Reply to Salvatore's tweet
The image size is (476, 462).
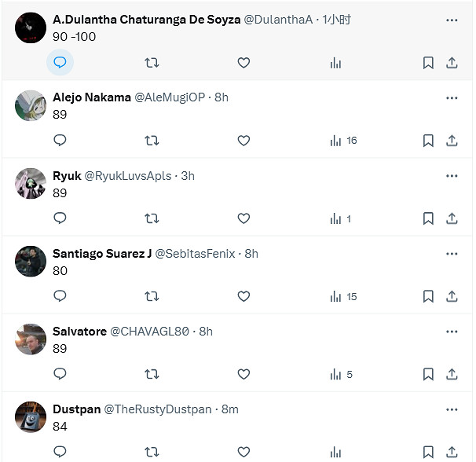coord(60,374)
